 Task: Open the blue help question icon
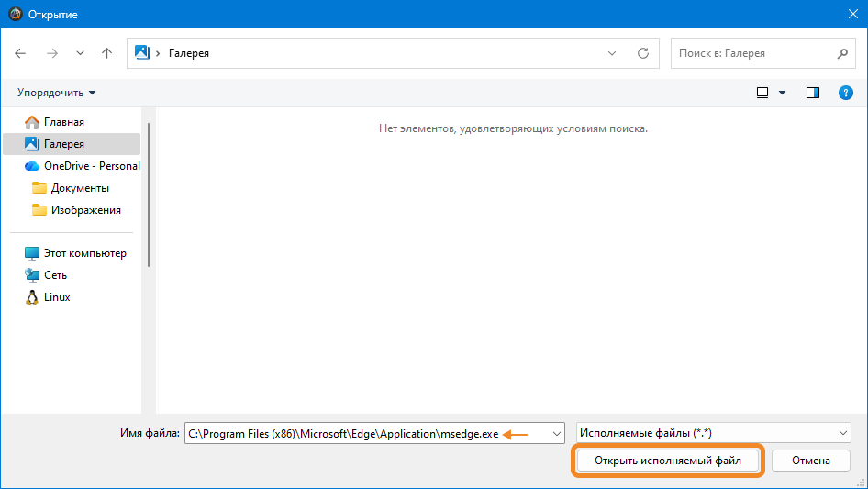click(x=845, y=93)
